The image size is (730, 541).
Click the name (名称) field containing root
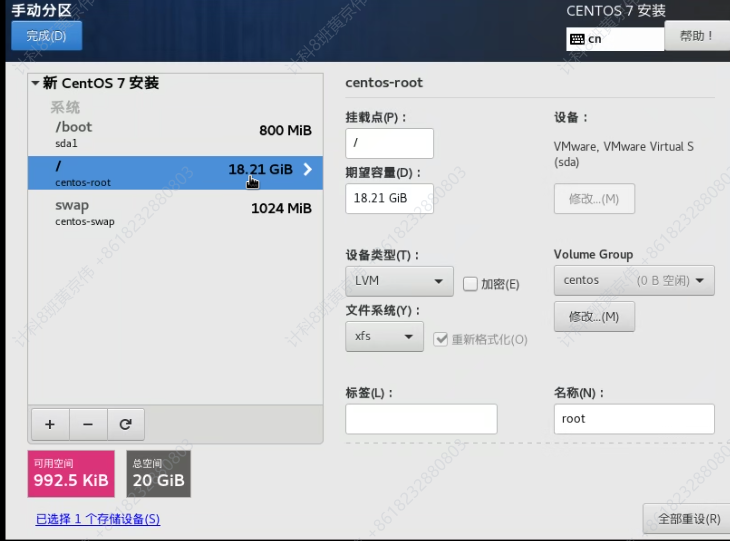point(634,419)
